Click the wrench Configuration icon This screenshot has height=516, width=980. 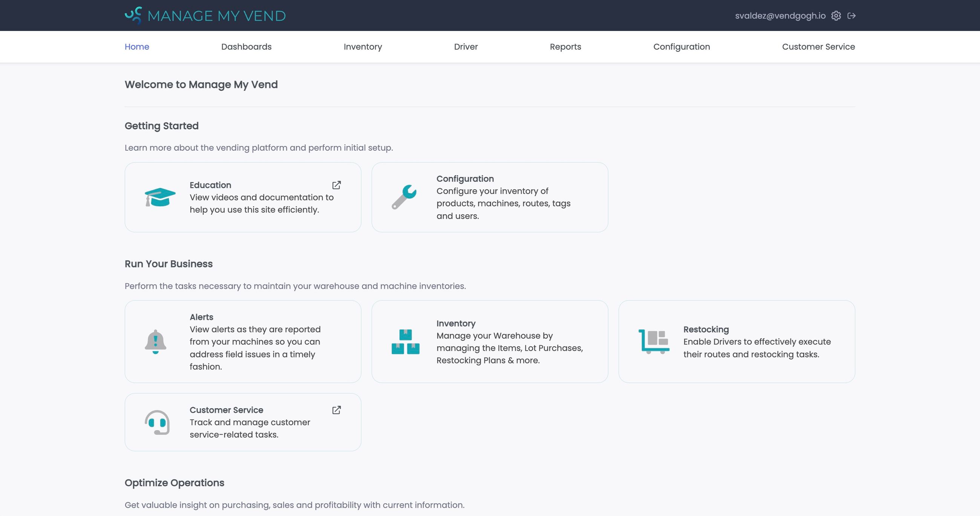pos(405,197)
